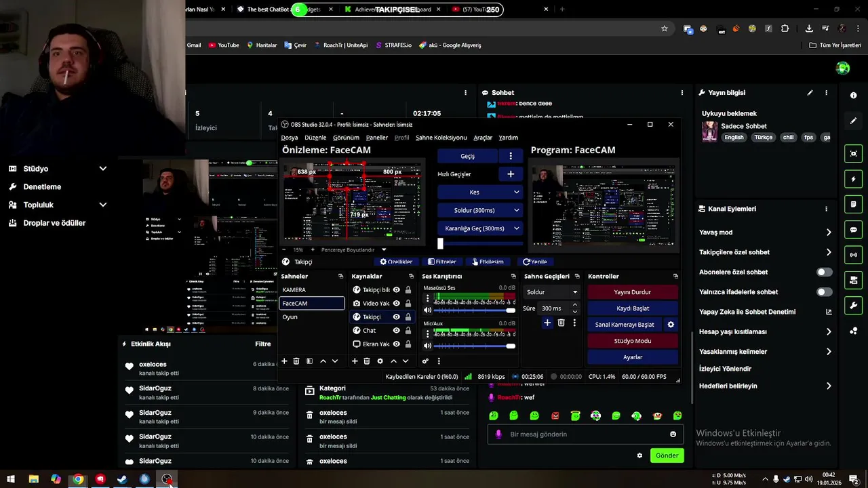Expand Stüdyo section in Twitch sidebar
The image size is (868, 488).
point(102,169)
